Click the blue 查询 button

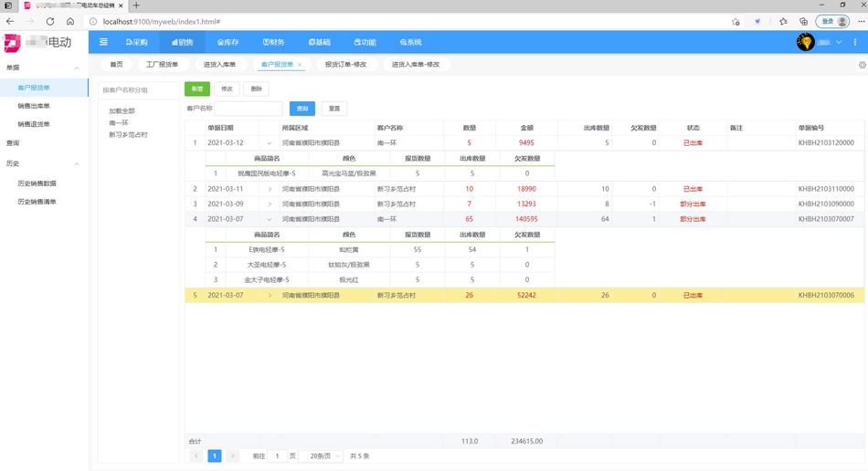[302, 109]
